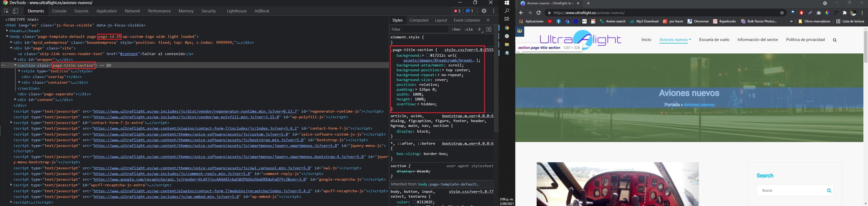Open the DevTools settings gear

pos(484,11)
